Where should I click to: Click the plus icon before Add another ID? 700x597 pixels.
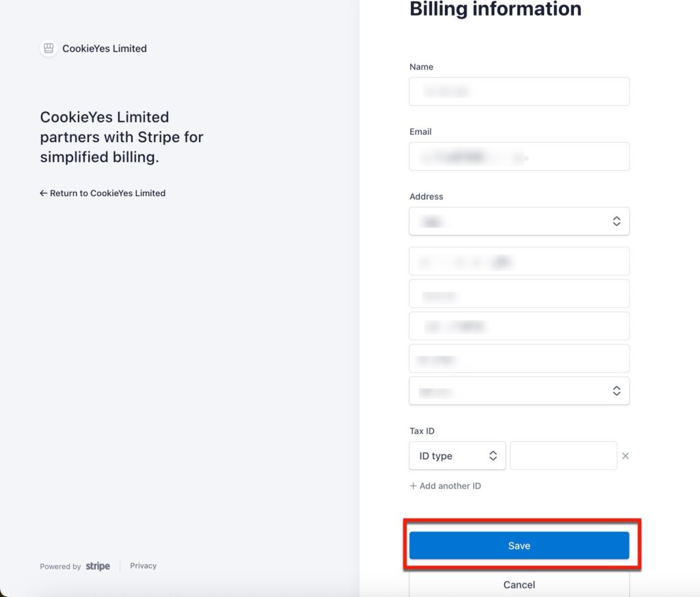413,486
